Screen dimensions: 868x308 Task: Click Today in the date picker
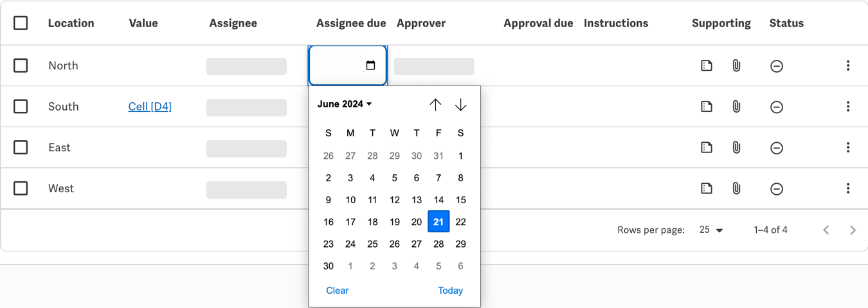coord(450,291)
